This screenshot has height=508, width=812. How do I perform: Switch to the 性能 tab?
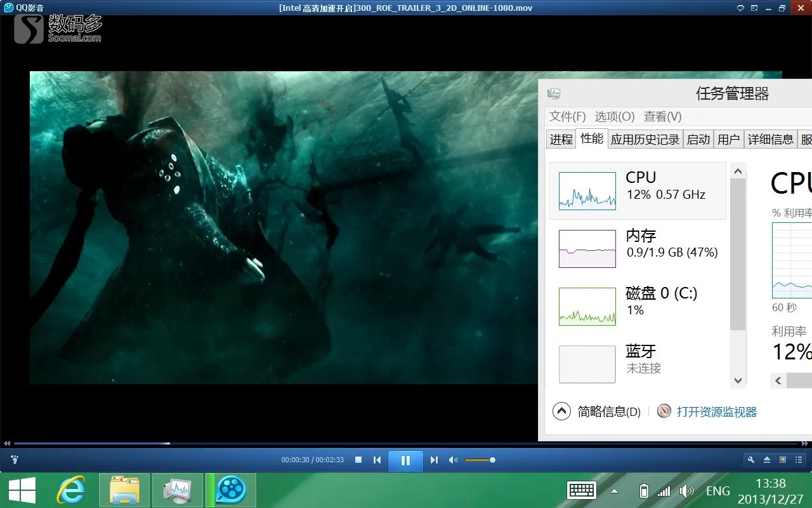(x=592, y=138)
